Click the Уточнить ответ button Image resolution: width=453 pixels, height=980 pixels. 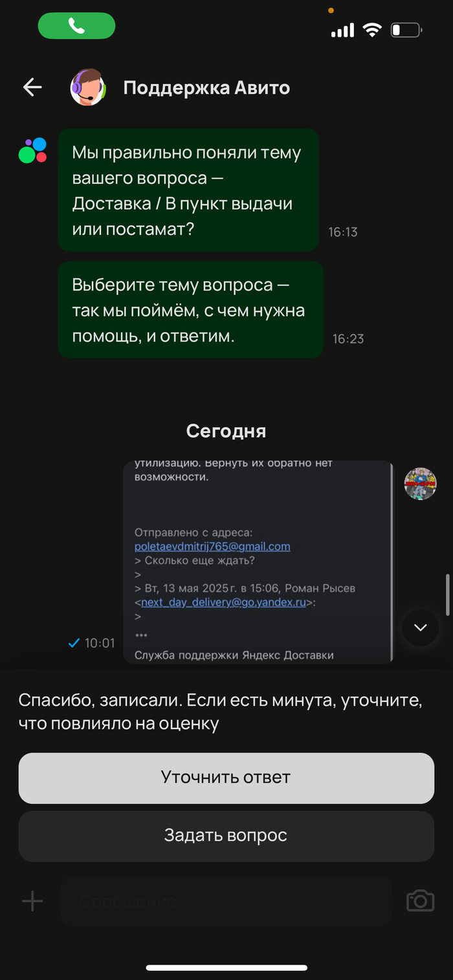[x=226, y=778]
